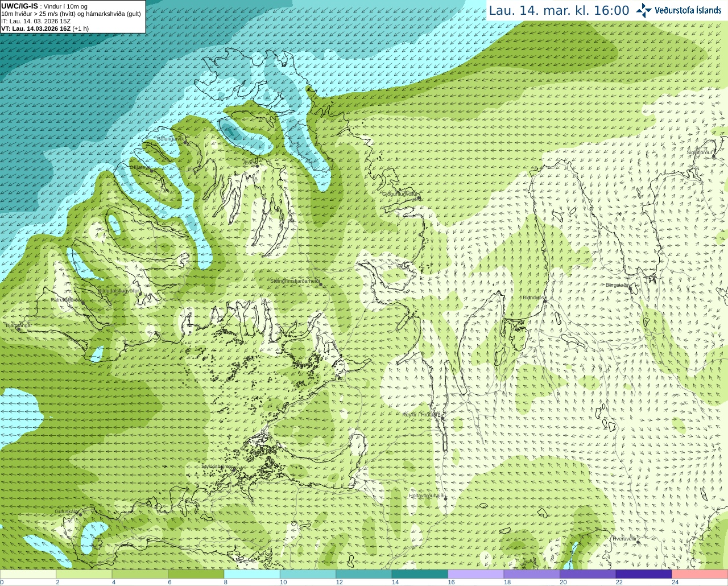
Task: Click the 'Lau. 14. mar. kl. 16:00' title
Action: tap(559, 10)
